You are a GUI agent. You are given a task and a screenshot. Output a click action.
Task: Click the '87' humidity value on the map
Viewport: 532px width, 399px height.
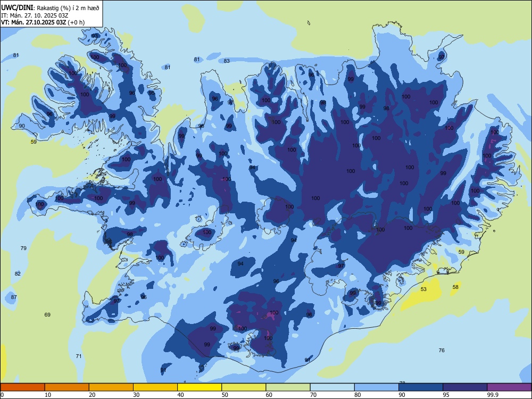[14, 297]
